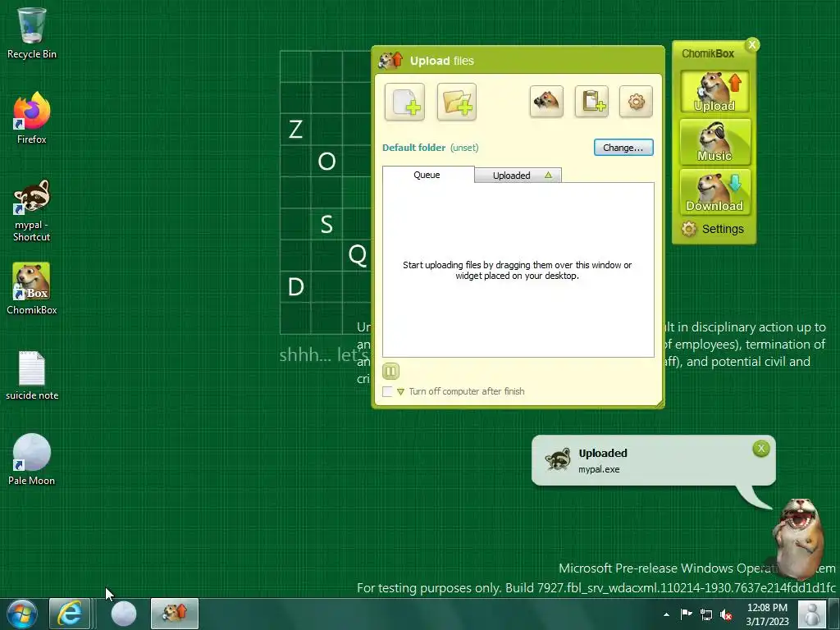This screenshot has height=630, width=840.
Task: Click the pause queue button
Action: [390, 371]
